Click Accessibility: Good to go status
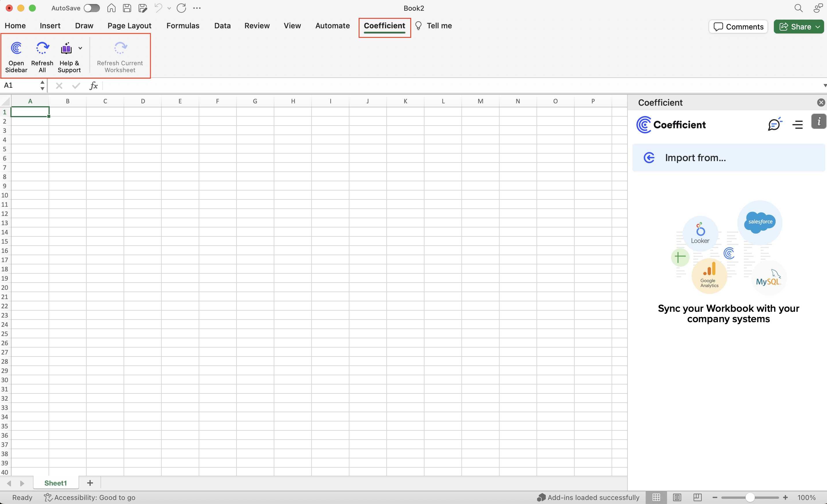Image resolution: width=827 pixels, height=504 pixels. (x=90, y=498)
